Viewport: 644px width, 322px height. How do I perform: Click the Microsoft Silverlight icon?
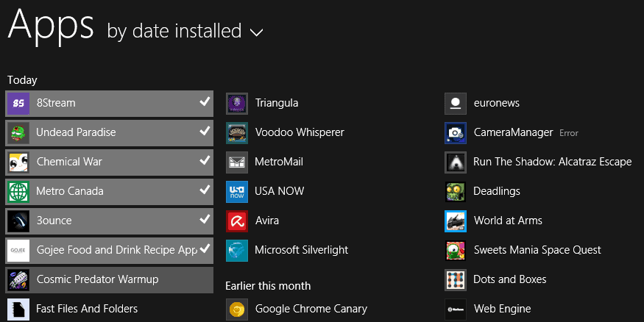[237, 251]
